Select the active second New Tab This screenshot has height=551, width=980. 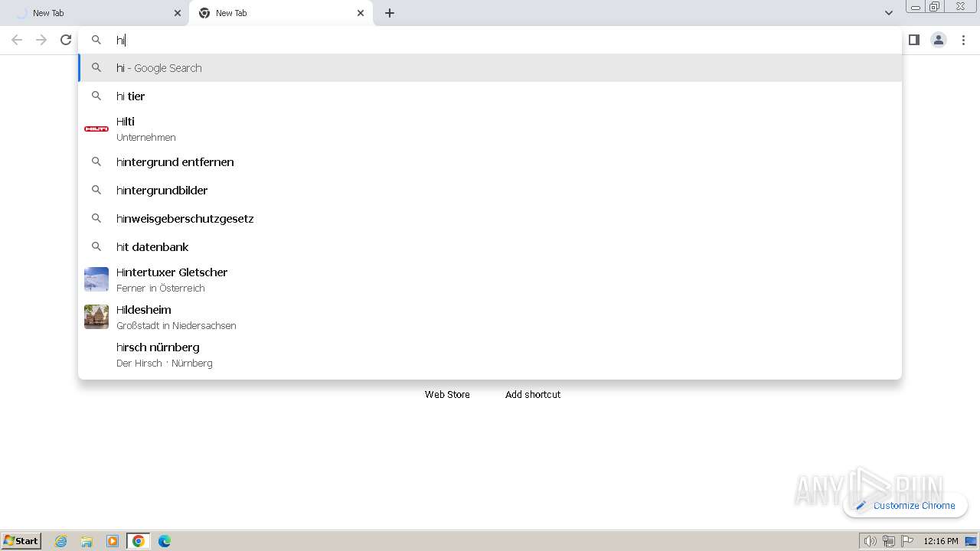coord(279,13)
